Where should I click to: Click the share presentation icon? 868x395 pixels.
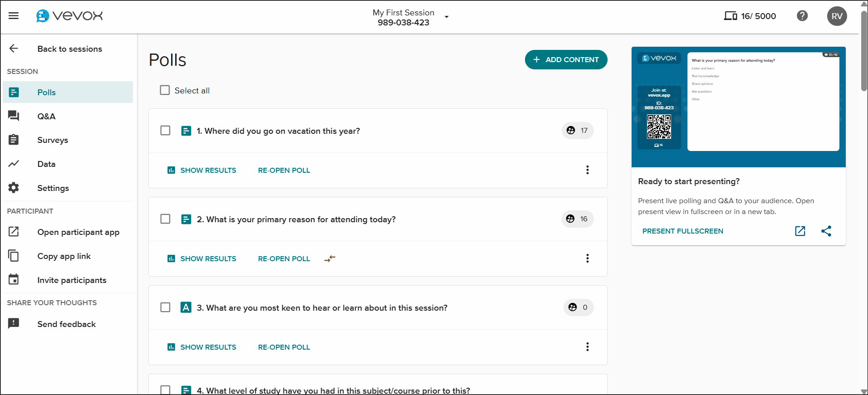point(826,231)
